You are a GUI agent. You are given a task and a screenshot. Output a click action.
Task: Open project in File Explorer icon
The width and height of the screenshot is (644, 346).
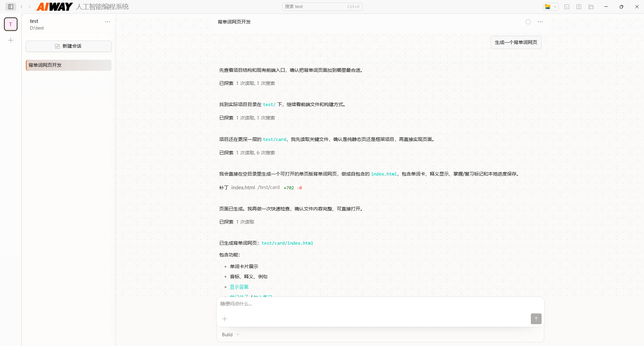point(548,7)
